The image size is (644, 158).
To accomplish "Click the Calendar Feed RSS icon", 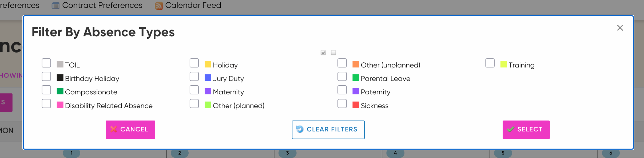I will point(158,6).
